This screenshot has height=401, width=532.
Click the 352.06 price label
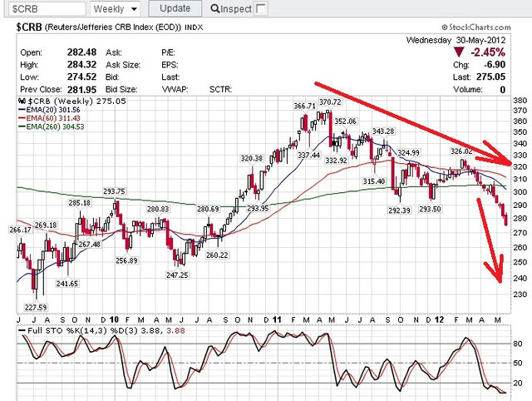pos(346,121)
